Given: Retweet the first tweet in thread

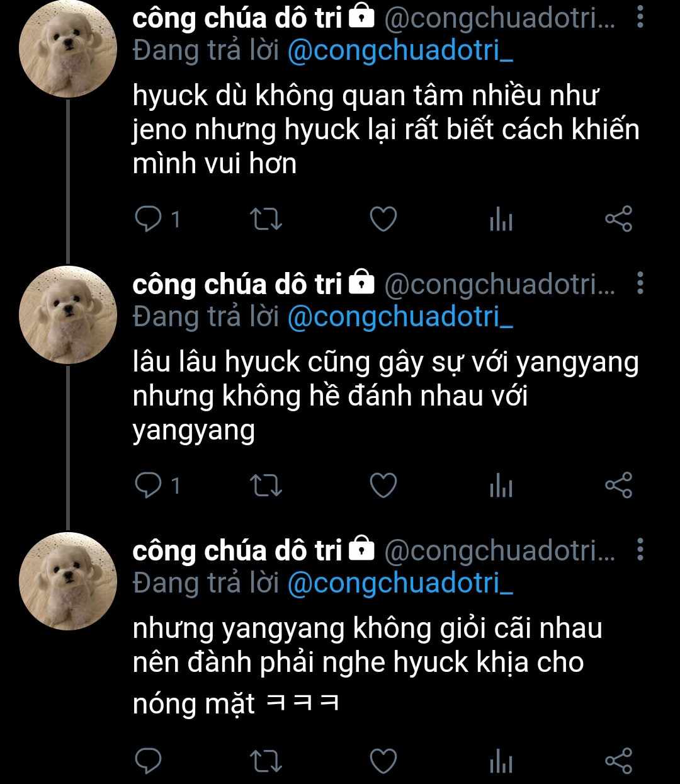Looking at the screenshot, I should [x=266, y=219].
